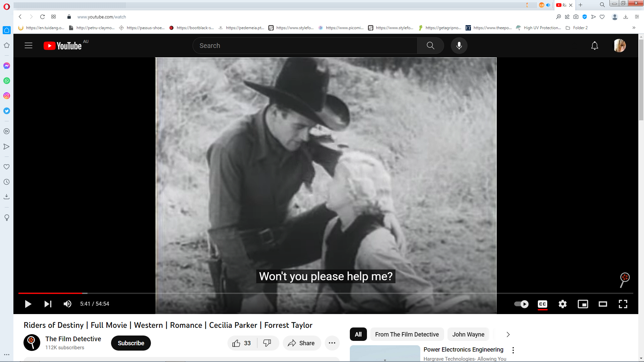Show more filter chips with arrow
This screenshot has height=362, width=644.
click(x=508, y=335)
